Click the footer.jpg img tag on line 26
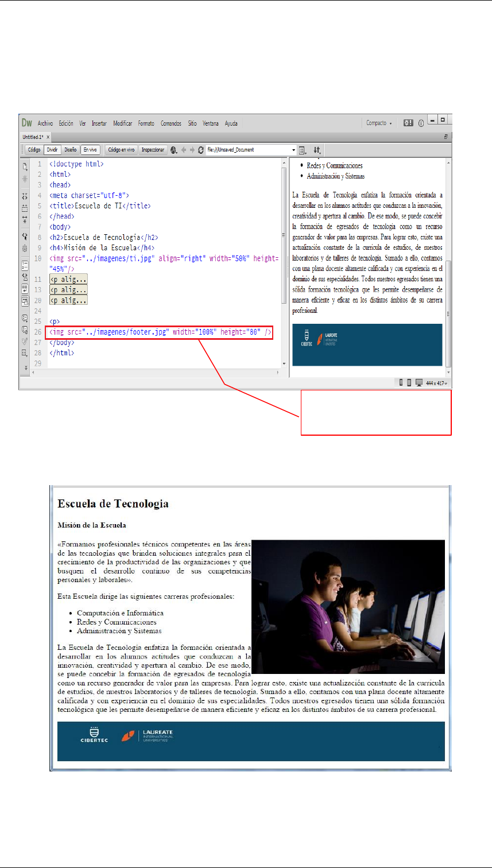Viewport: 492px width, 868px height. [x=161, y=332]
